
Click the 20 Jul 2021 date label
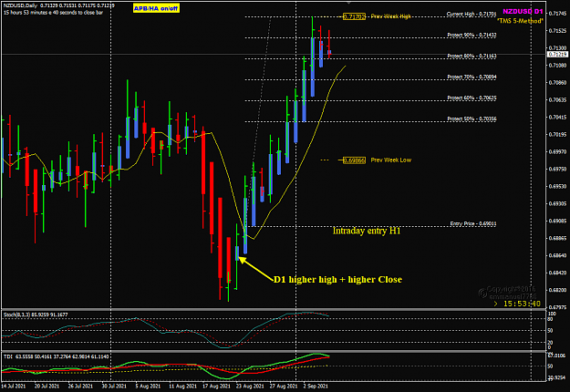coord(47,387)
